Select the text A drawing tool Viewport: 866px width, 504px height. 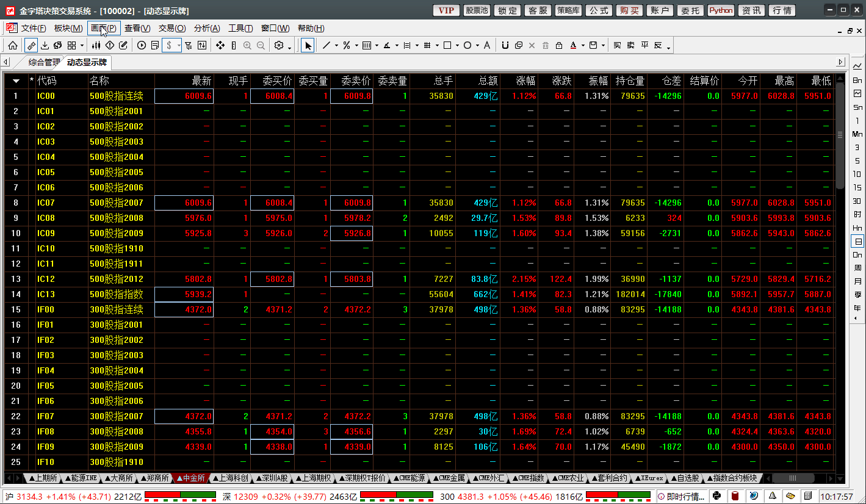coord(486,45)
